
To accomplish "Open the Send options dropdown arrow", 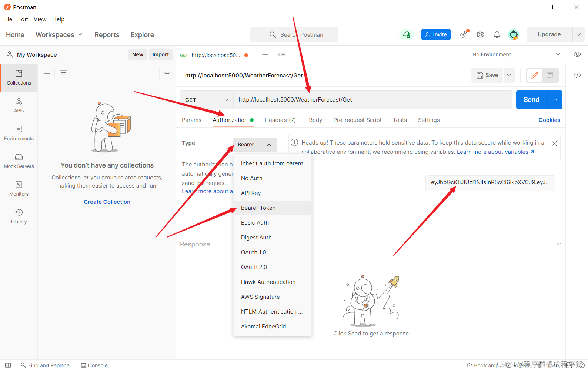I will (x=555, y=100).
